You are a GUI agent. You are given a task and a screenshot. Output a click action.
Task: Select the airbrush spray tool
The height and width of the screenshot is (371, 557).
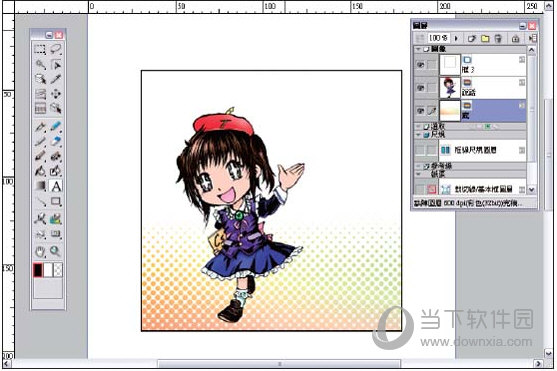pyautogui.click(x=56, y=156)
